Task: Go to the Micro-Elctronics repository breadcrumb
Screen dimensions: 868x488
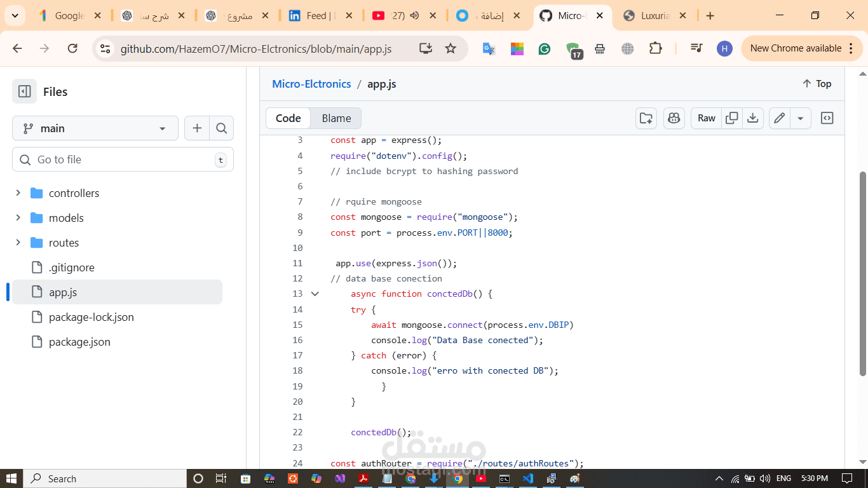Action: (x=311, y=84)
